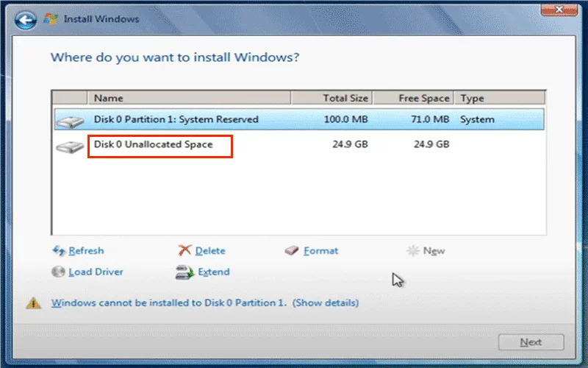This screenshot has height=368, width=588.
Task: Refresh the disk list
Action: (x=86, y=250)
